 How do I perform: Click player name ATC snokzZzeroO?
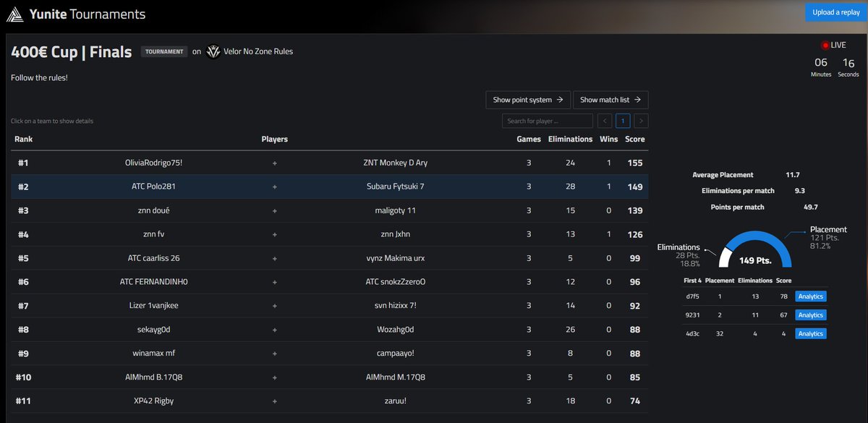point(395,282)
